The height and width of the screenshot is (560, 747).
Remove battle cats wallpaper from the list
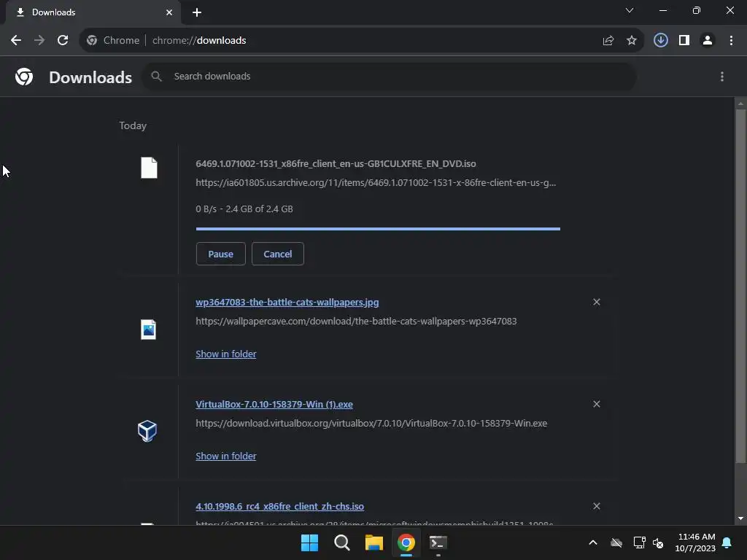tap(597, 302)
